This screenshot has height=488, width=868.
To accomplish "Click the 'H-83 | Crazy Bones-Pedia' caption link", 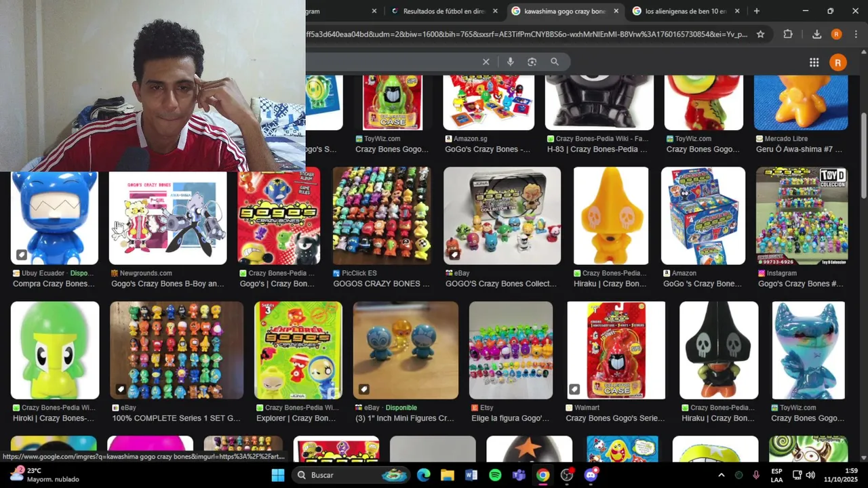I will click(x=597, y=149).
